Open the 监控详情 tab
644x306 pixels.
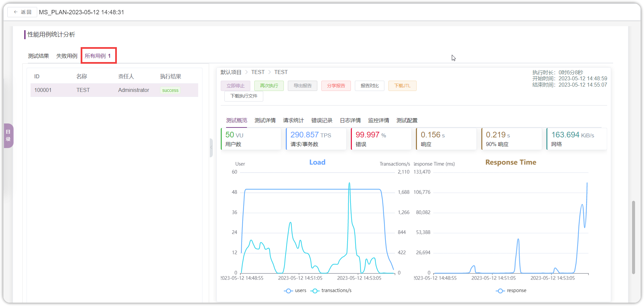pos(378,120)
